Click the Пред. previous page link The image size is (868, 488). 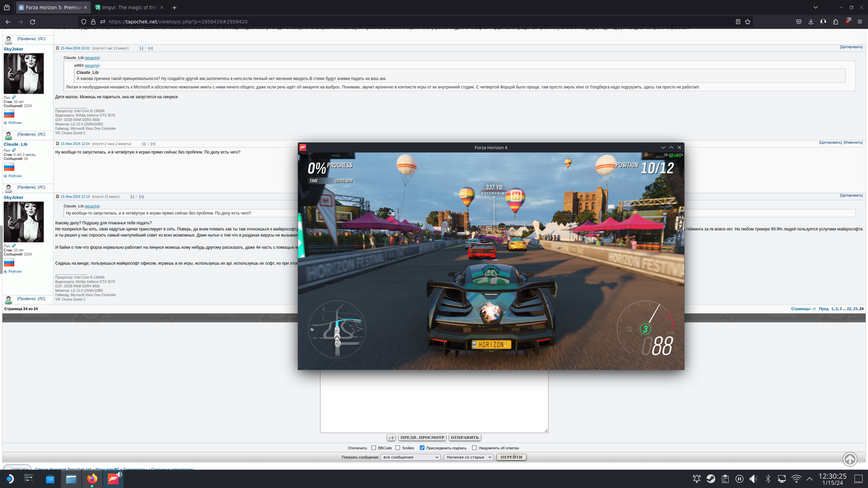click(x=824, y=308)
